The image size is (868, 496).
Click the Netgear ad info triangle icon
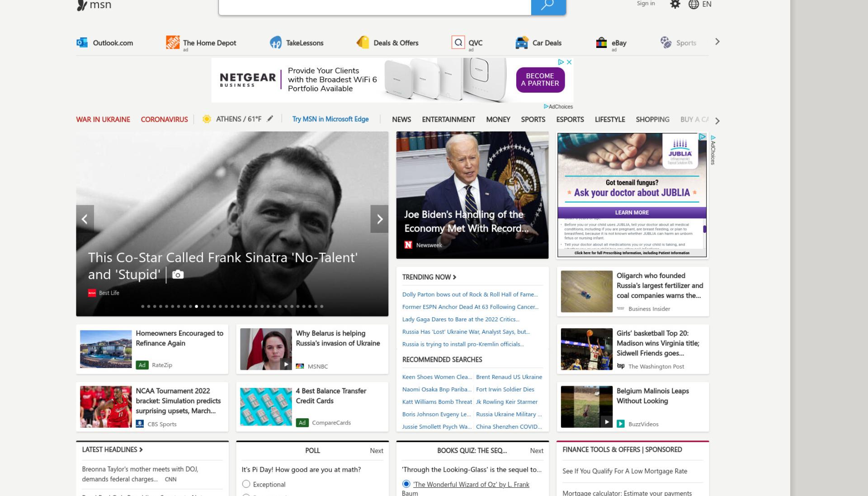point(561,62)
